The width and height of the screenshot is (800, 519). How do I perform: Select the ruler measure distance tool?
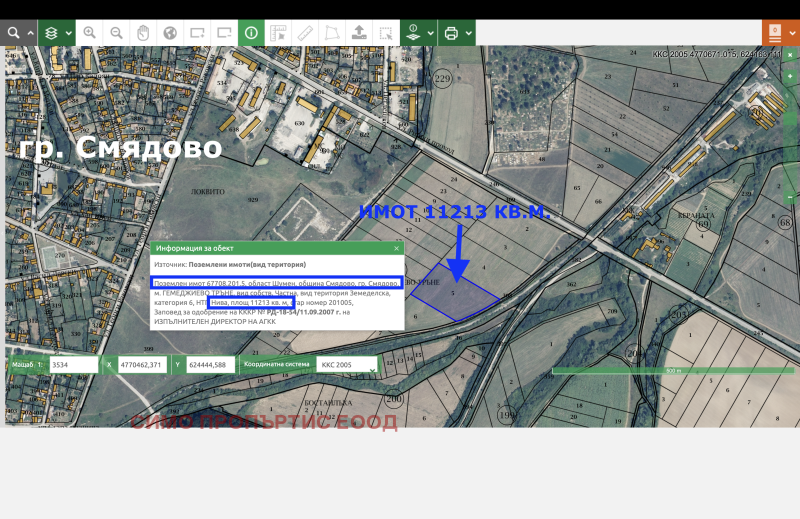[305, 33]
